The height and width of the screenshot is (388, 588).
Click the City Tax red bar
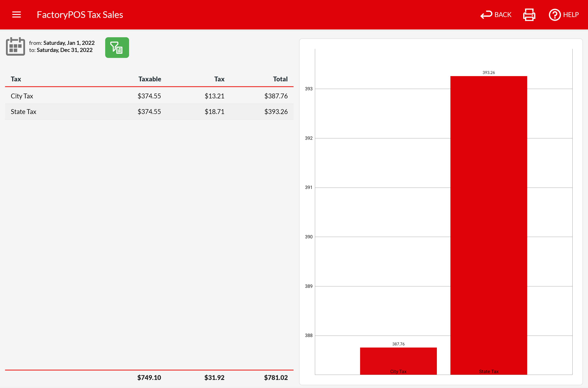398,359
